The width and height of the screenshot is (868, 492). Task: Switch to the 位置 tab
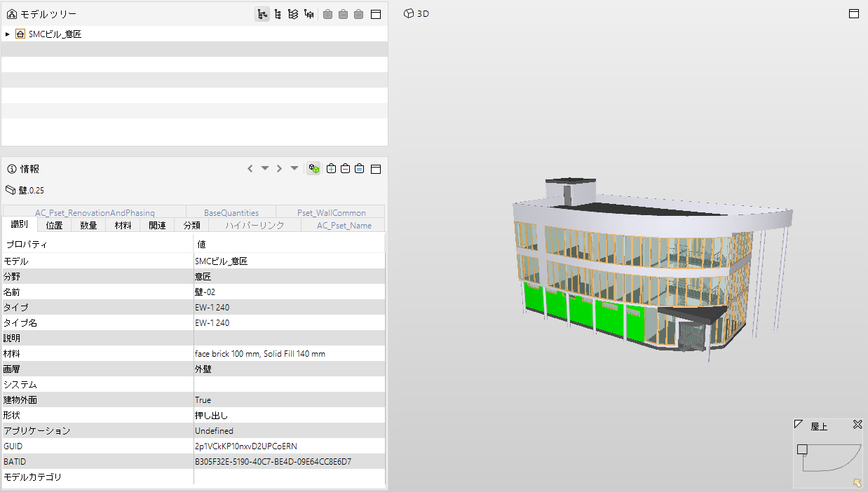click(x=55, y=225)
